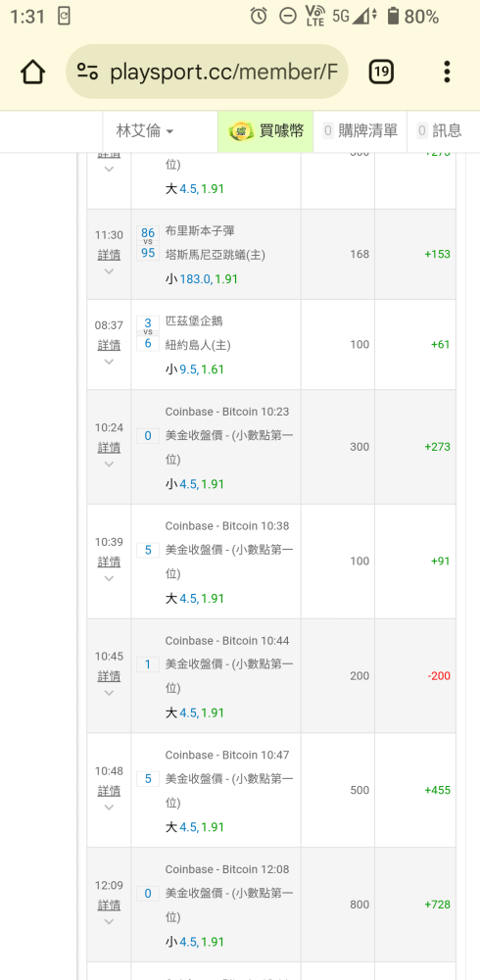Click 詳情 link for the 10:45 bet

(x=109, y=675)
